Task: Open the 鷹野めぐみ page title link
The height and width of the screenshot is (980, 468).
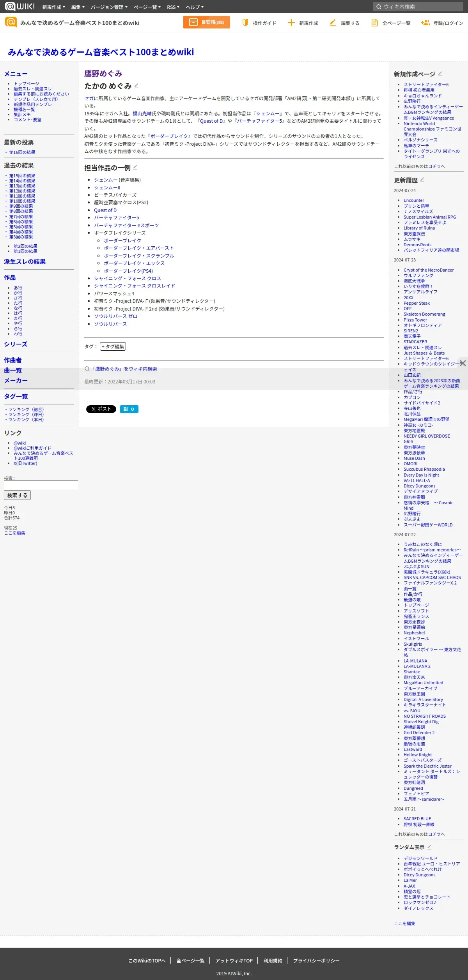Action: (103, 74)
